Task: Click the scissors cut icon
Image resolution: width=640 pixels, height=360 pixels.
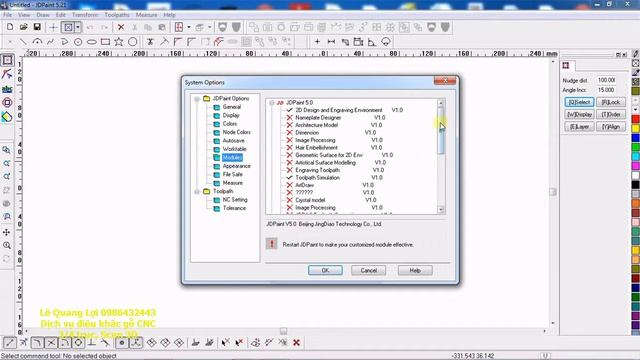Action: [x=134, y=27]
